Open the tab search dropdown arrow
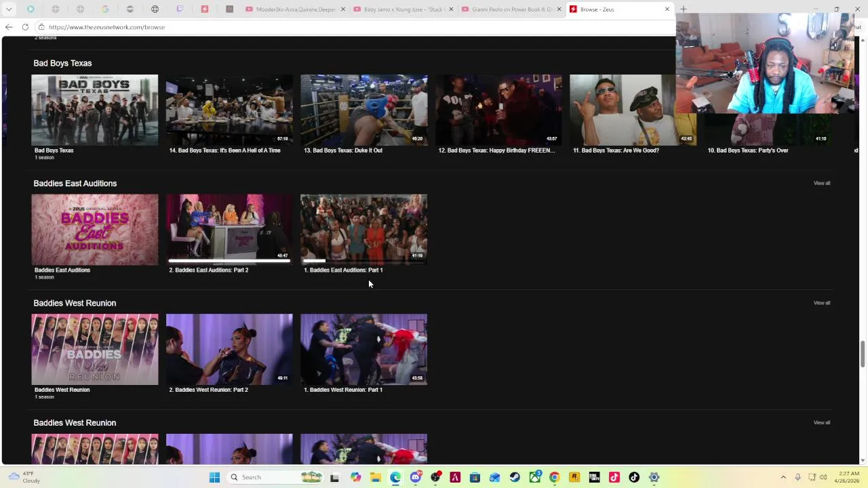 pos(9,9)
